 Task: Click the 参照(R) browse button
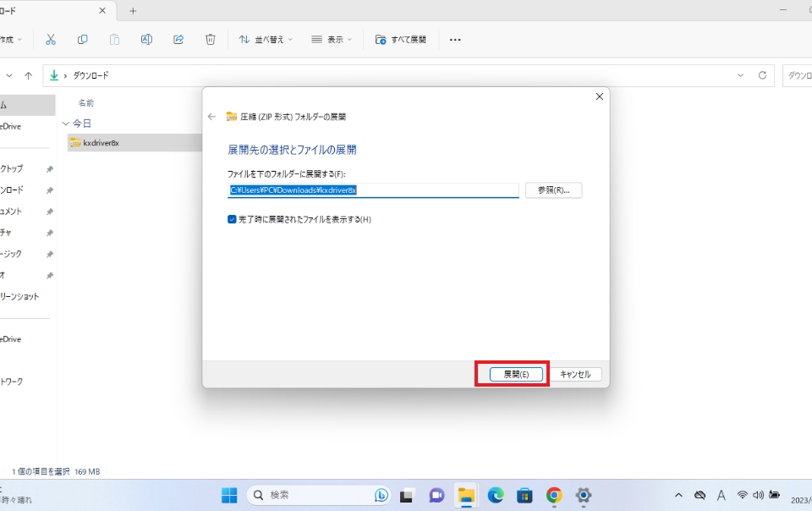pos(553,190)
